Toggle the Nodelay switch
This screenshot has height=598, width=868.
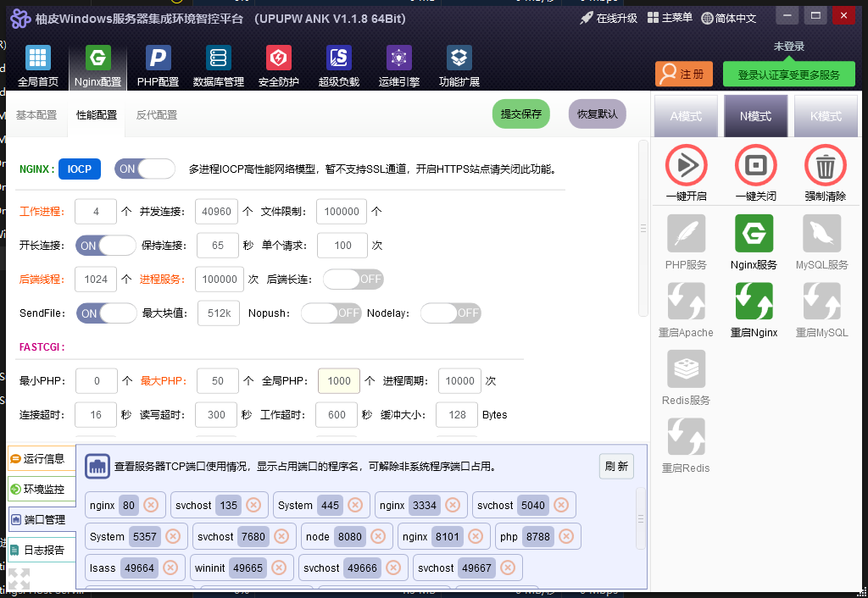(451, 313)
